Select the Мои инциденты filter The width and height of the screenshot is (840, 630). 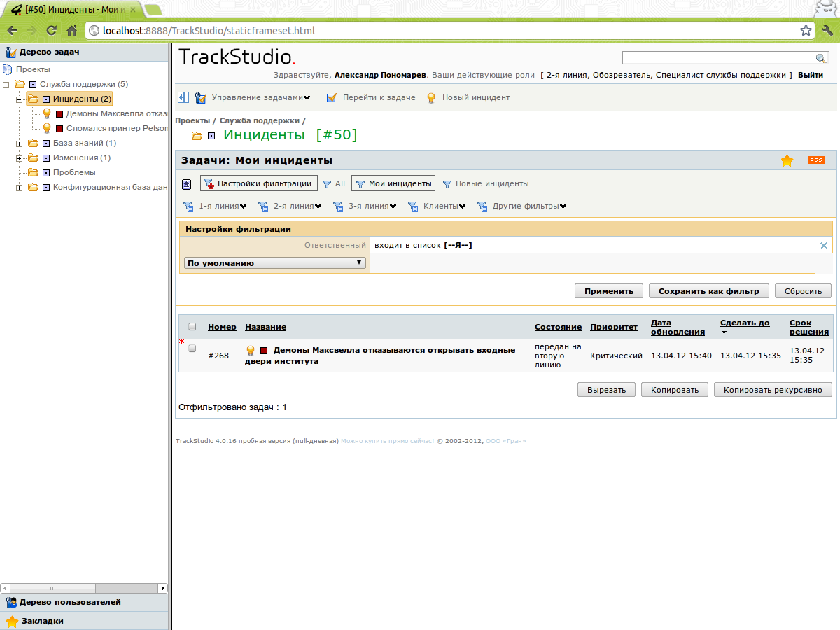[x=393, y=183]
